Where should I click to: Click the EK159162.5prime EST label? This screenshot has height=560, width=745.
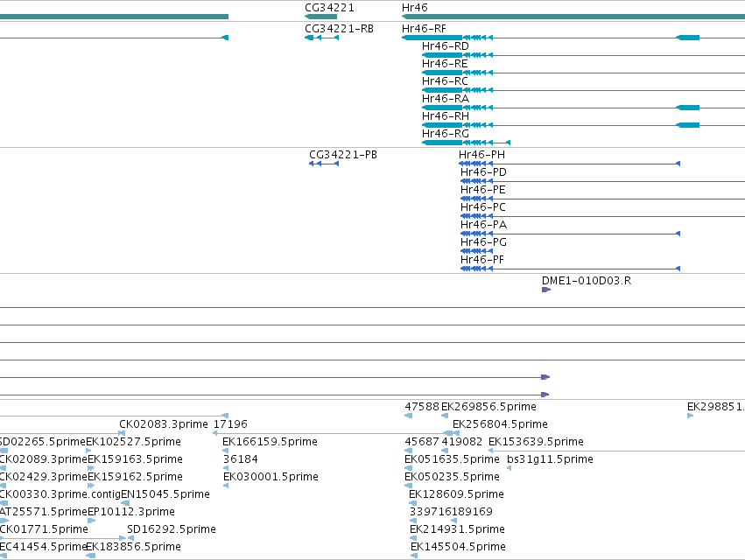135,477
